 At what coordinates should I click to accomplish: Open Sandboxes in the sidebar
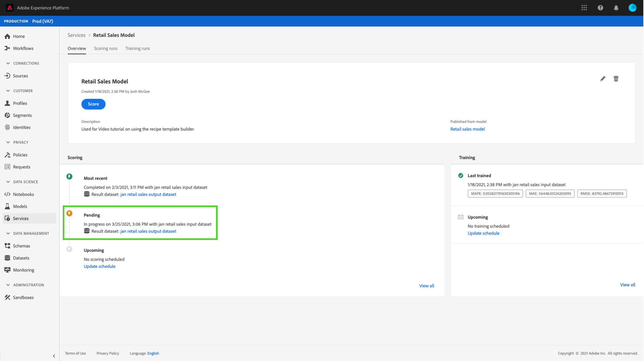tap(23, 298)
